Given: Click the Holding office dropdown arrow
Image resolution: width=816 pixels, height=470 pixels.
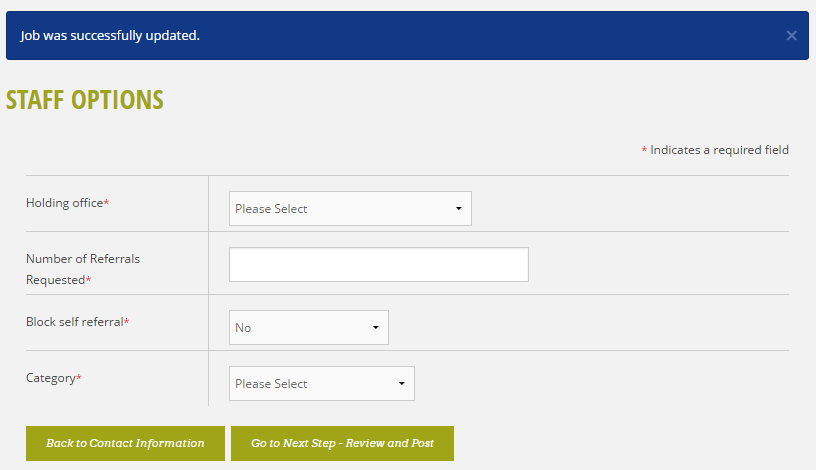Looking at the screenshot, I should click(458, 208).
